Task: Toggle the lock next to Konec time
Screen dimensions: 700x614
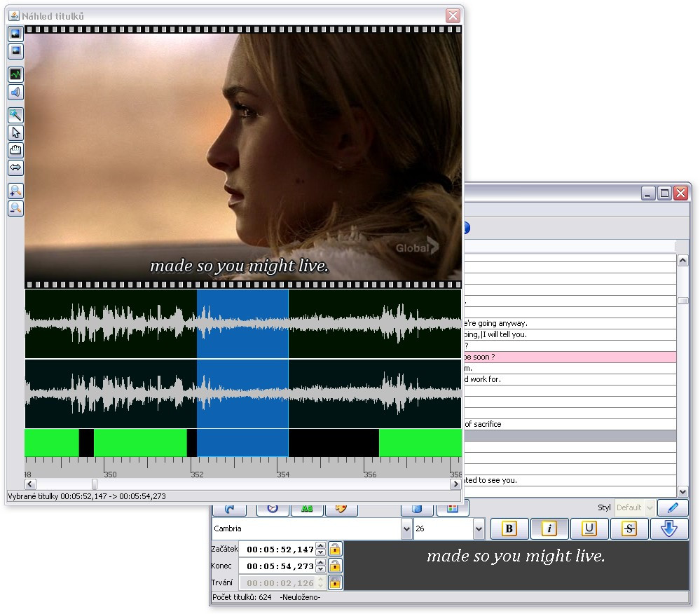Action: 335,566
